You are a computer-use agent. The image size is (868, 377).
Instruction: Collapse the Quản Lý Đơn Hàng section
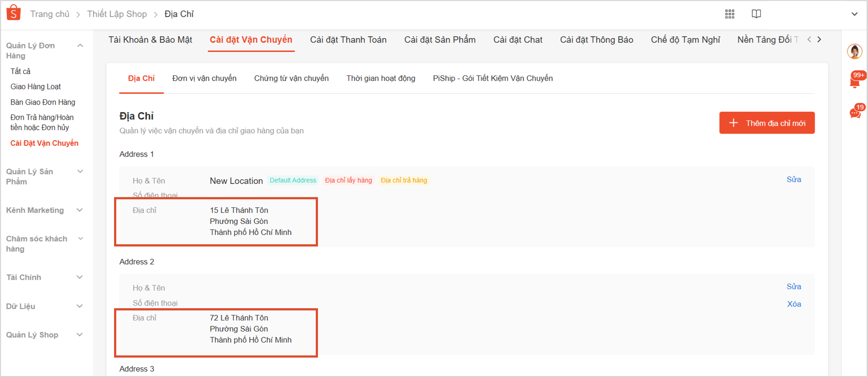(x=80, y=46)
